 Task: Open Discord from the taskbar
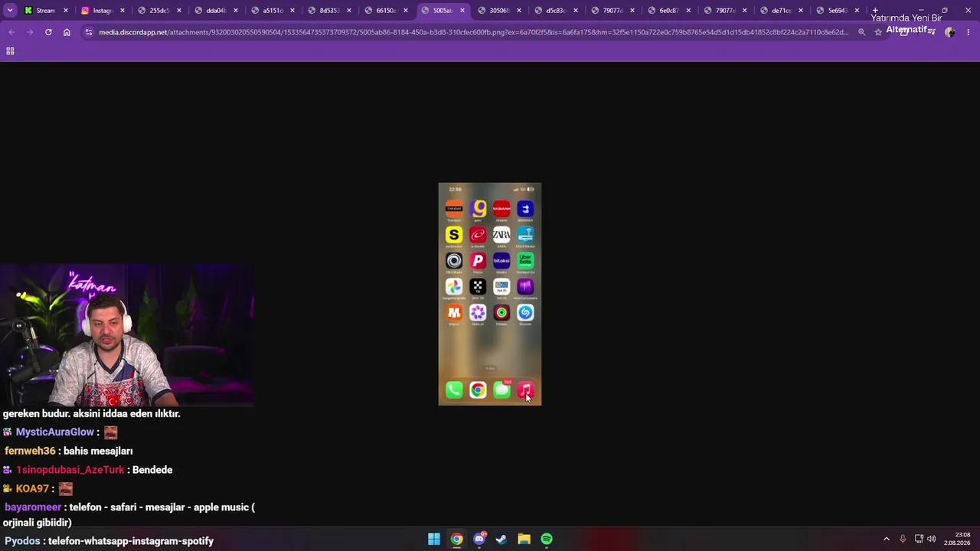pyautogui.click(x=479, y=540)
